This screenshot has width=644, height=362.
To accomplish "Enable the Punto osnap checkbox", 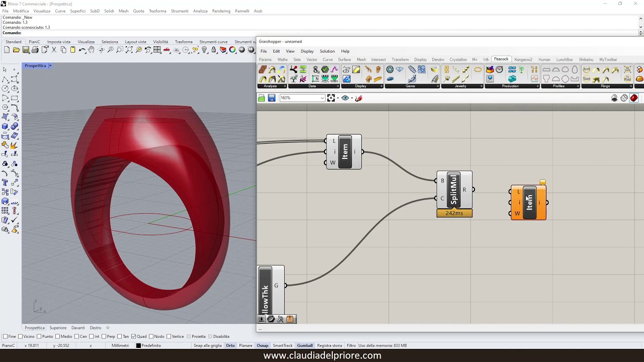I will click(40, 336).
